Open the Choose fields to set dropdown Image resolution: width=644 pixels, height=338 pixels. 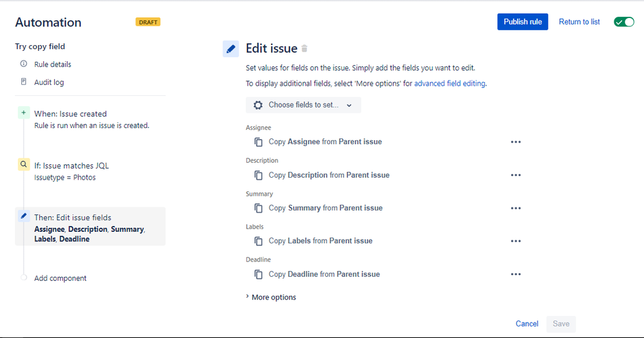(303, 105)
